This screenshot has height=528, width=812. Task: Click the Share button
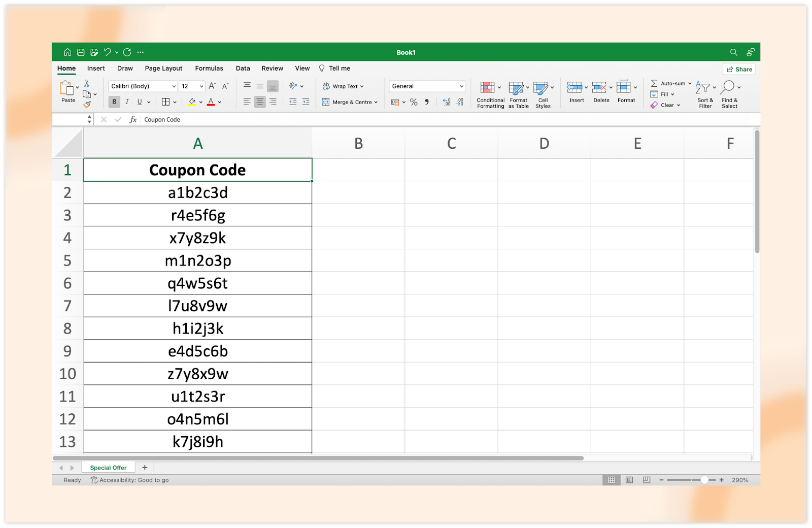click(739, 69)
